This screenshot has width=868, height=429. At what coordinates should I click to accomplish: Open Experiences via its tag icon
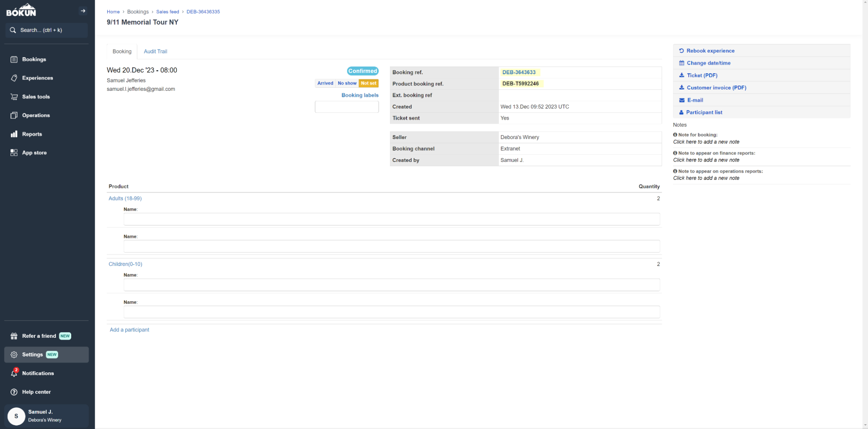point(14,78)
